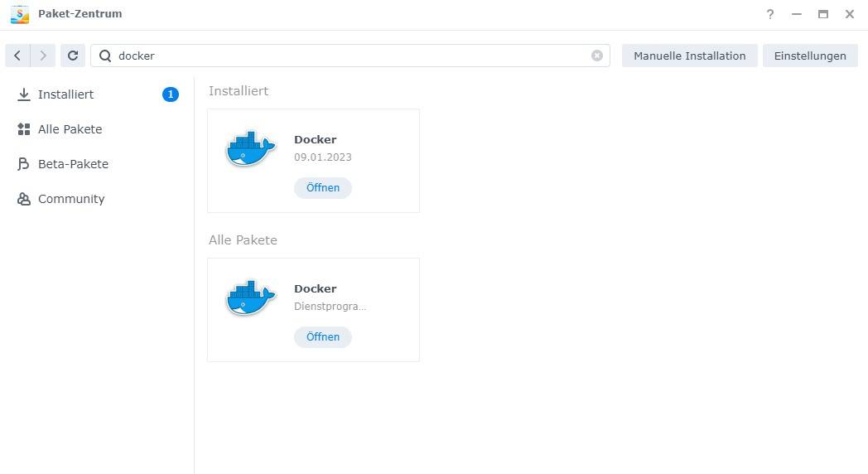Screen dimensions: 868x474
Task: Clear the docker search text
Action: pos(596,56)
